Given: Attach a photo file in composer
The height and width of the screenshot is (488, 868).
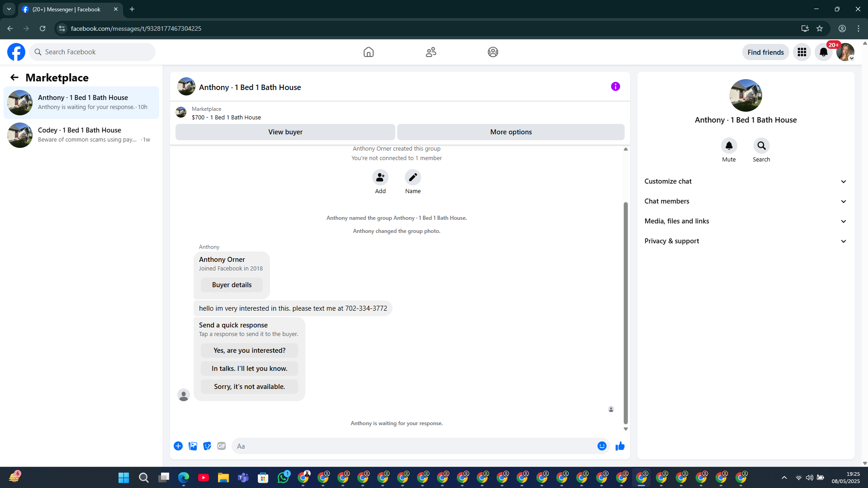Looking at the screenshot, I should [193, 446].
